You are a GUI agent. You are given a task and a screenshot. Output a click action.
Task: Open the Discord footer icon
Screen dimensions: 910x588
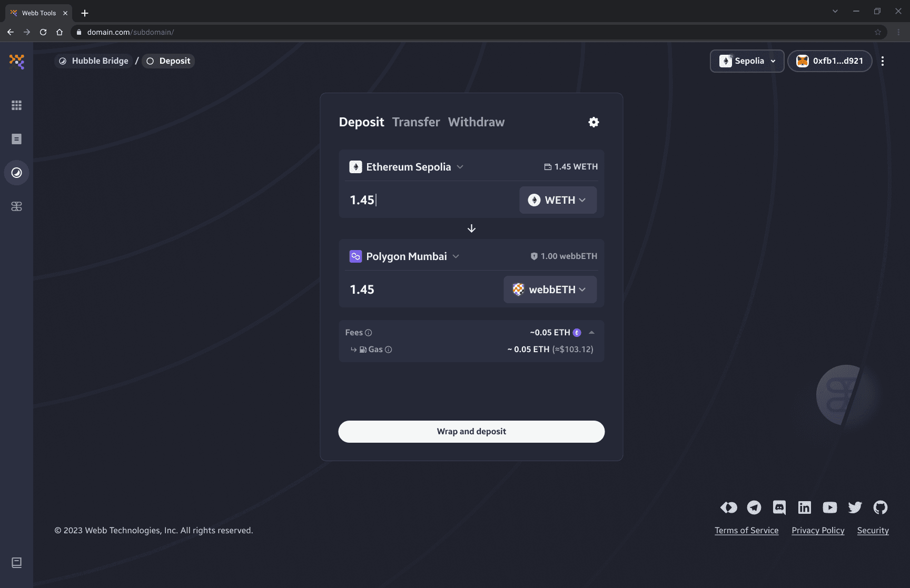pos(779,507)
